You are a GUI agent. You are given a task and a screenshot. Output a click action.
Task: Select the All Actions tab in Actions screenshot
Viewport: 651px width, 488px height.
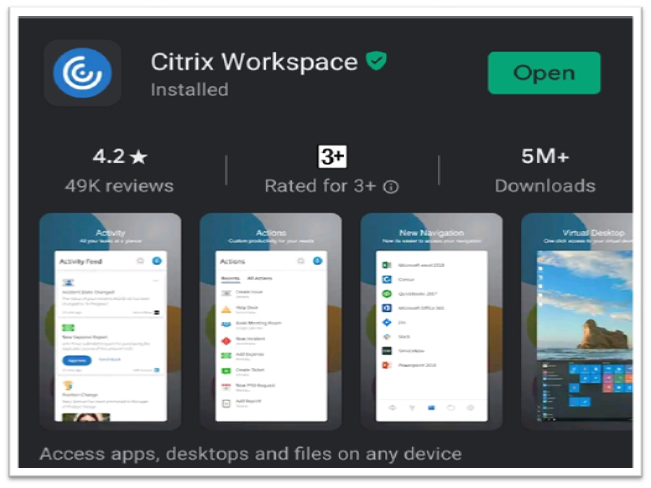pos(260,278)
